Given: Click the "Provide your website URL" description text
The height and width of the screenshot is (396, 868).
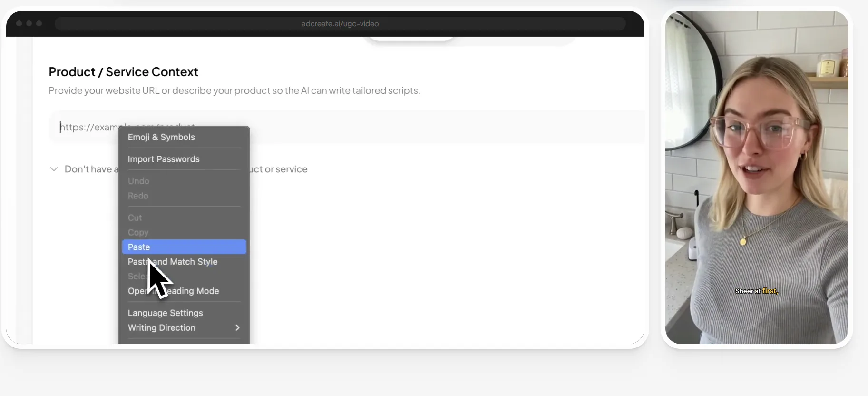Looking at the screenshot, I should click(234, 90).
